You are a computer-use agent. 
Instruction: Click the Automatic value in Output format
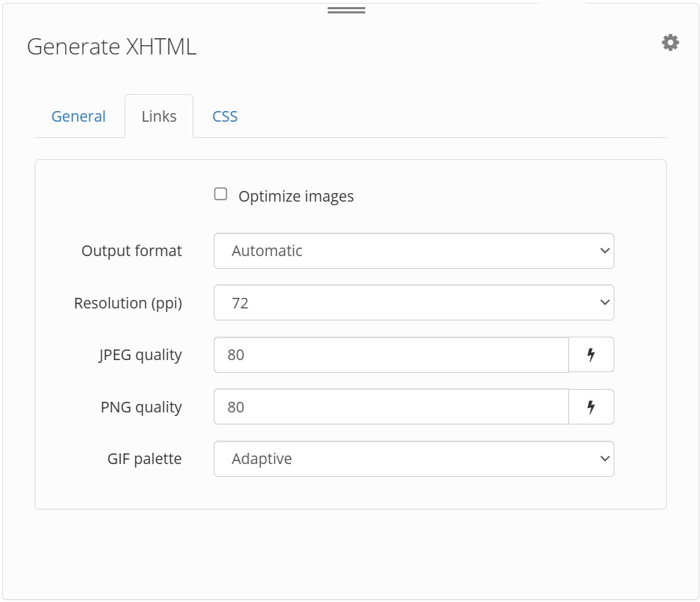[268, 250]
